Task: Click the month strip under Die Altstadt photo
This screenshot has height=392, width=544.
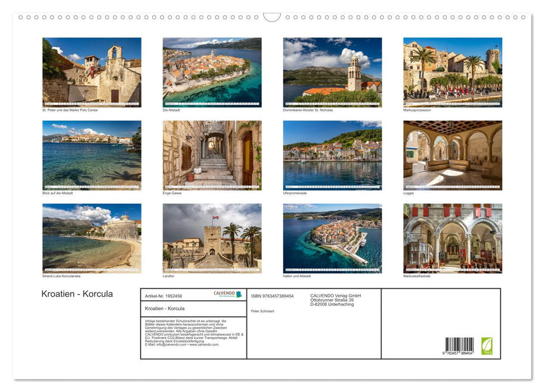Action: point(212,102)
